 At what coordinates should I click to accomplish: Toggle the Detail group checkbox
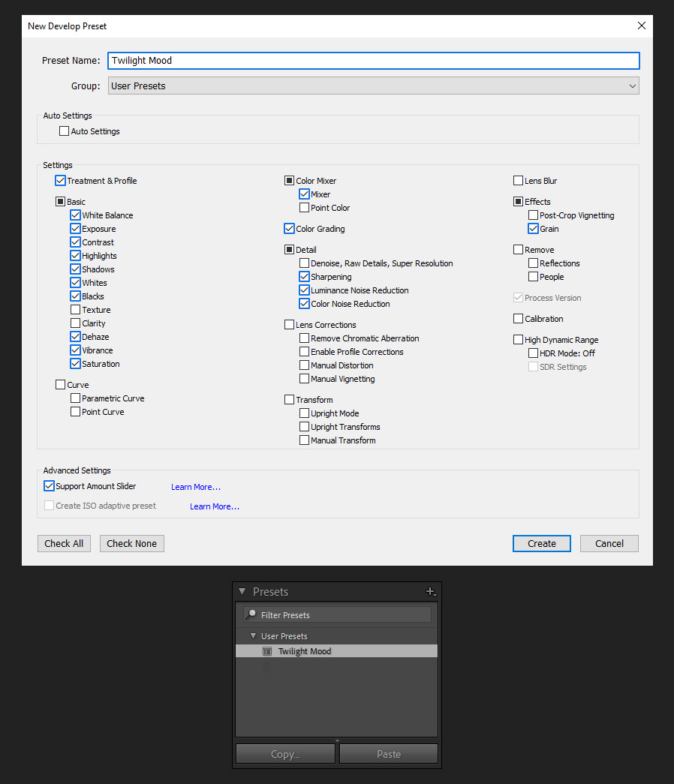(x=289, y=250)
